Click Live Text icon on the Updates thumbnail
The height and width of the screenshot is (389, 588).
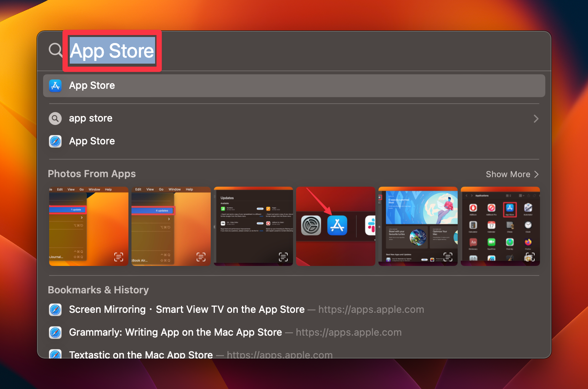pos(283,257)
